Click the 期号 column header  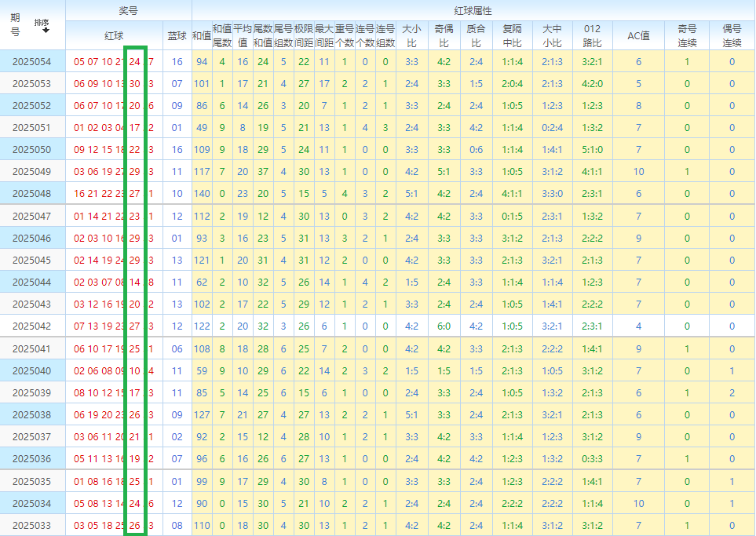point(16,25)
